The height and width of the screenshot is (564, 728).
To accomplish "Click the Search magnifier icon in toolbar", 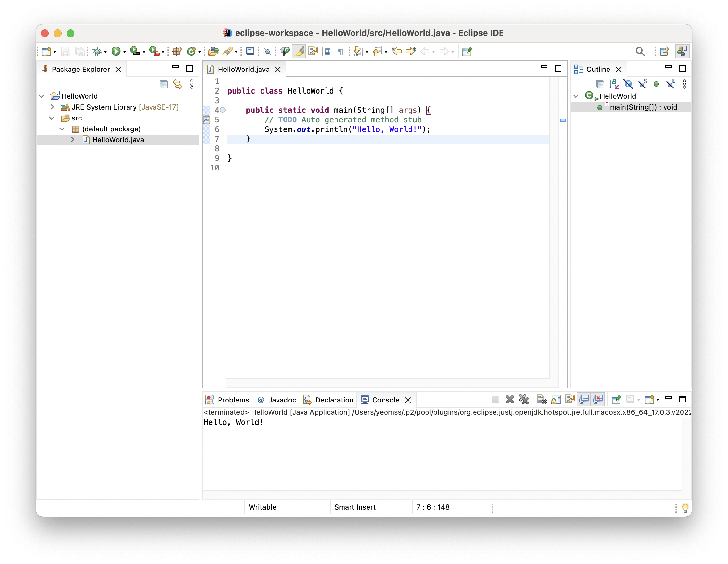I will tap(640, 51).
